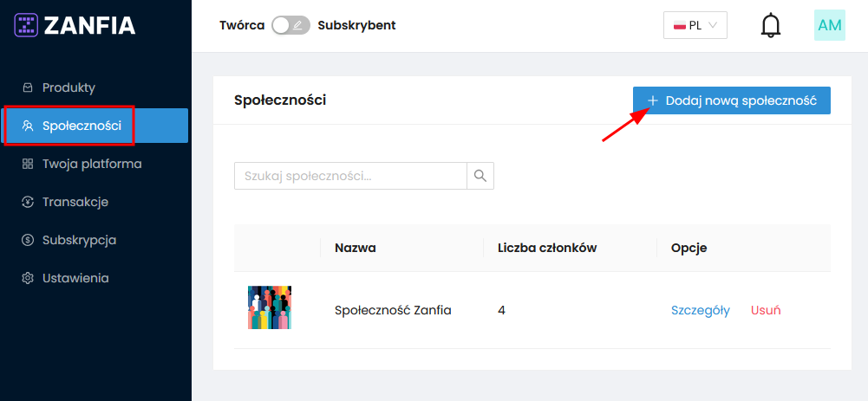
Task: Open the AM user avatar menu
Action: [830, 25]
